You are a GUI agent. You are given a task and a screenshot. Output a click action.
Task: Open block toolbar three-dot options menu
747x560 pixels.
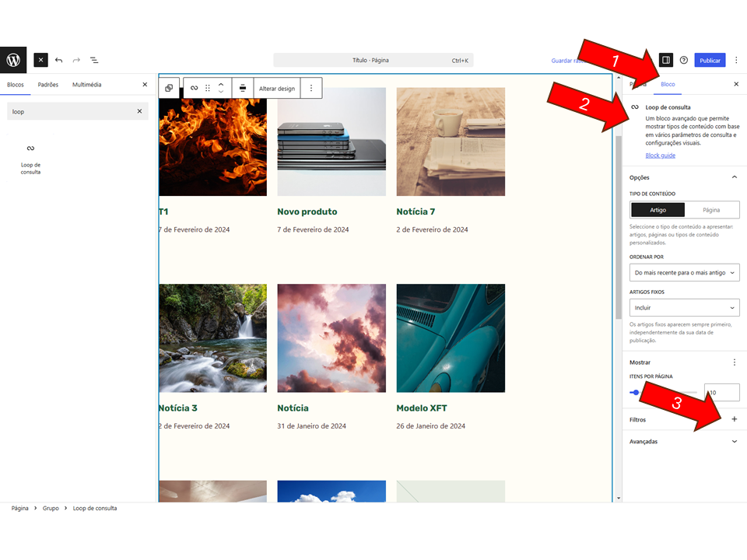[x=311, y=88]
